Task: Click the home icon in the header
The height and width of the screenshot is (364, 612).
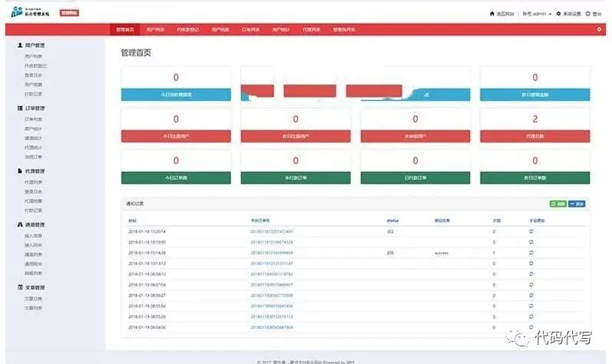Action: click(491, 14)
